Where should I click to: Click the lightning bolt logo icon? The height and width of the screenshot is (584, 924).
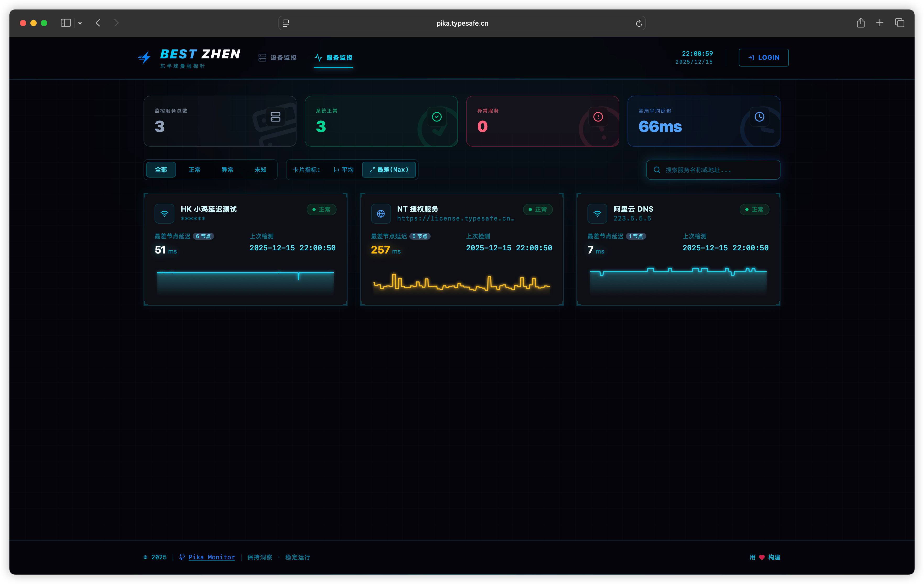[145, 58]
